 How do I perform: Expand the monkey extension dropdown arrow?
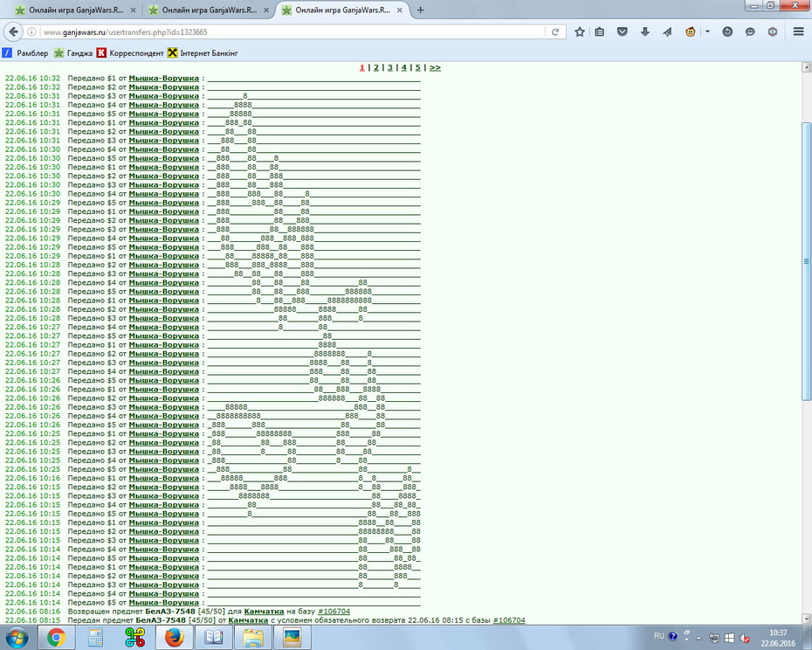point(707,32)
